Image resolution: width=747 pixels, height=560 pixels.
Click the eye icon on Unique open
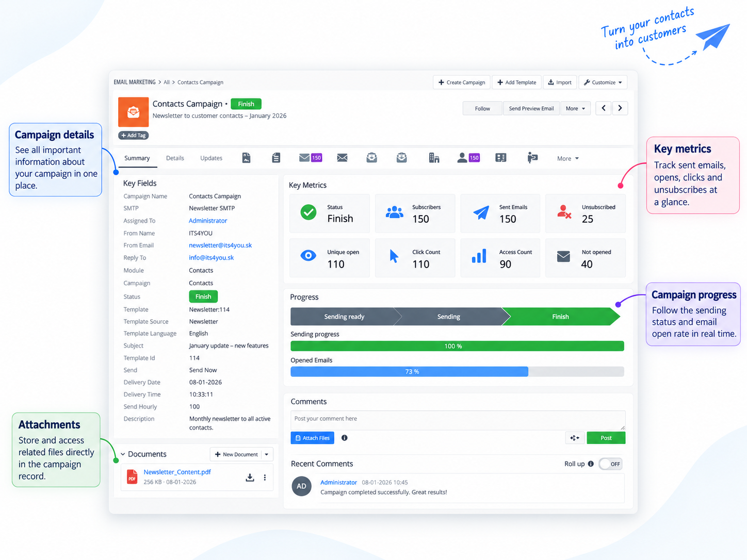click(x=308, y=255)
